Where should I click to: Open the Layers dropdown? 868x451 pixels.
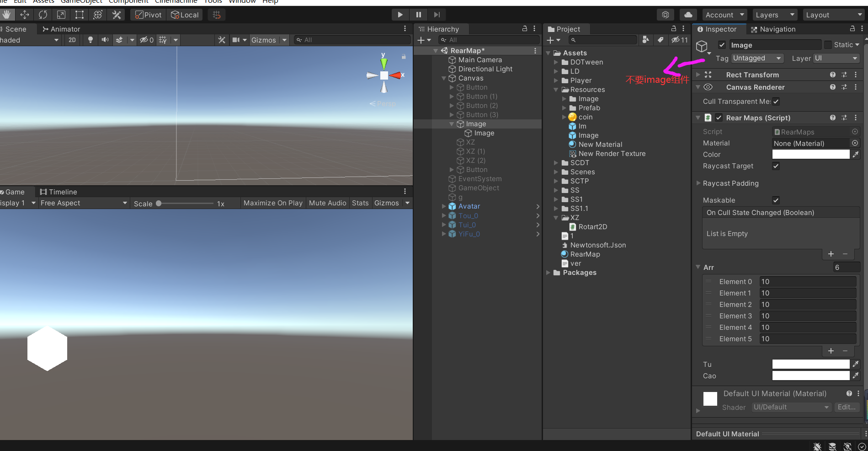tap(775, 15)
